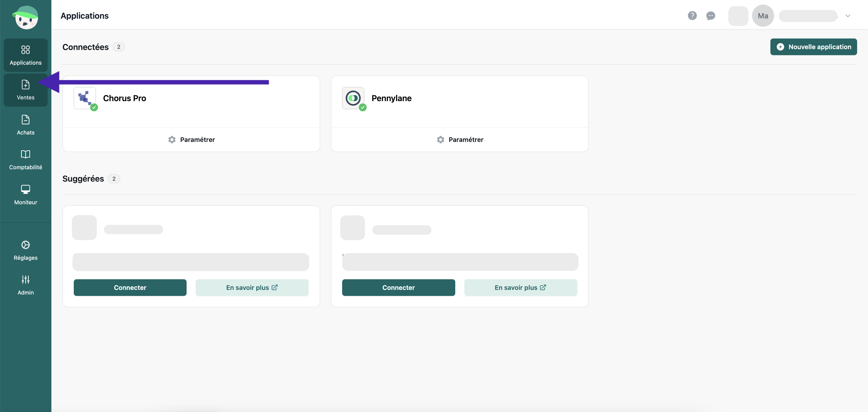Click Nouvelle application button

coord(813,47)
